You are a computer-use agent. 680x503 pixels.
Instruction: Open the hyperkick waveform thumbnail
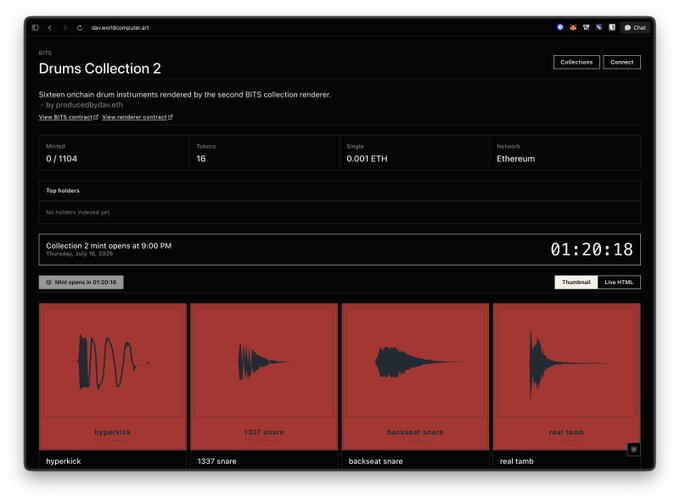tap(113, 376)
